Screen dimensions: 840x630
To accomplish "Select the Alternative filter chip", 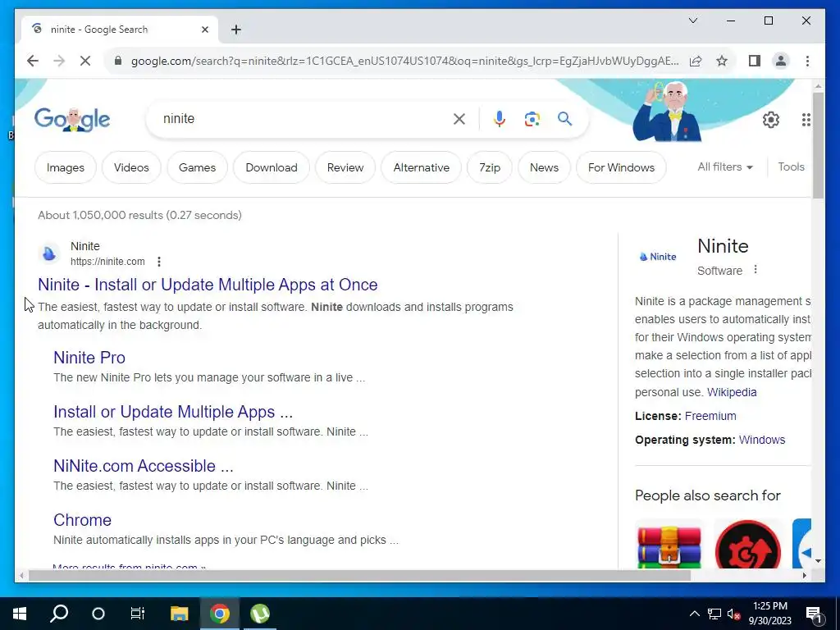I will (x=421, y=167).
